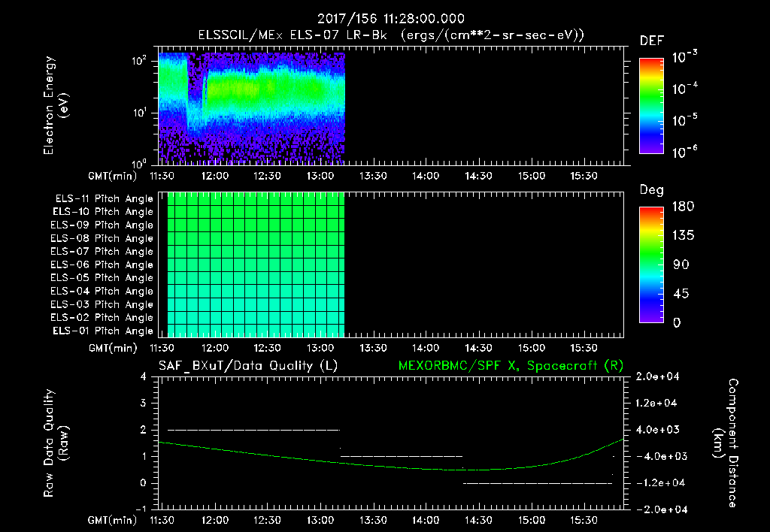The width and height of the screenshot is (770, 532).
Task: Click the green pitch angle grid area
Action: pos(256,264)
